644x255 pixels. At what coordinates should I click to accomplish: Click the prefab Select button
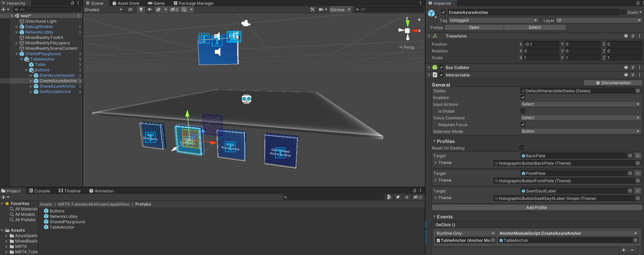tap(535, 27)
